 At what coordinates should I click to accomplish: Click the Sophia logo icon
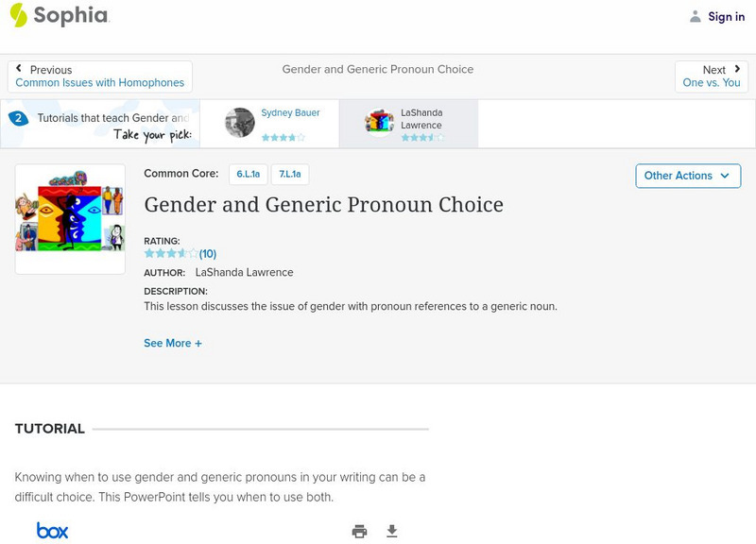pyautogui.click(x=19, y=15)
